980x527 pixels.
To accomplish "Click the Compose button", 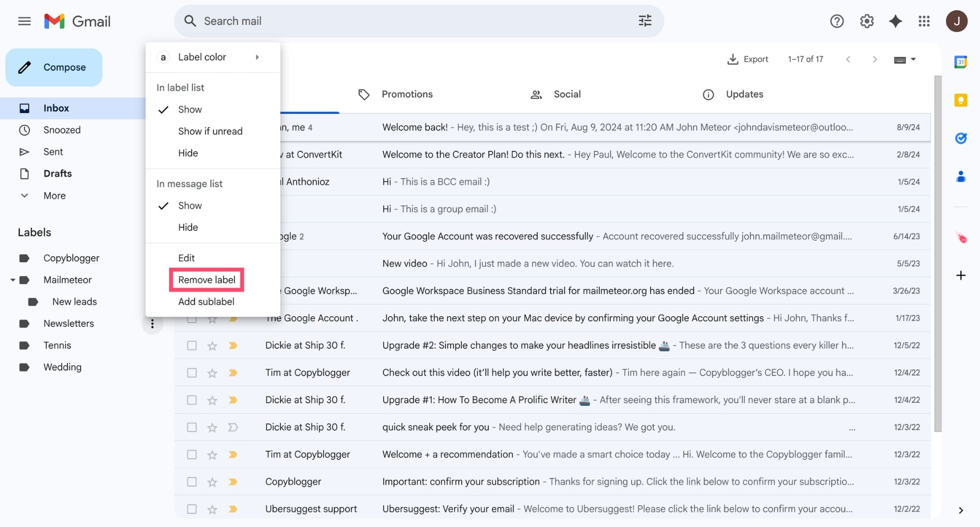I will click(54, 67).
